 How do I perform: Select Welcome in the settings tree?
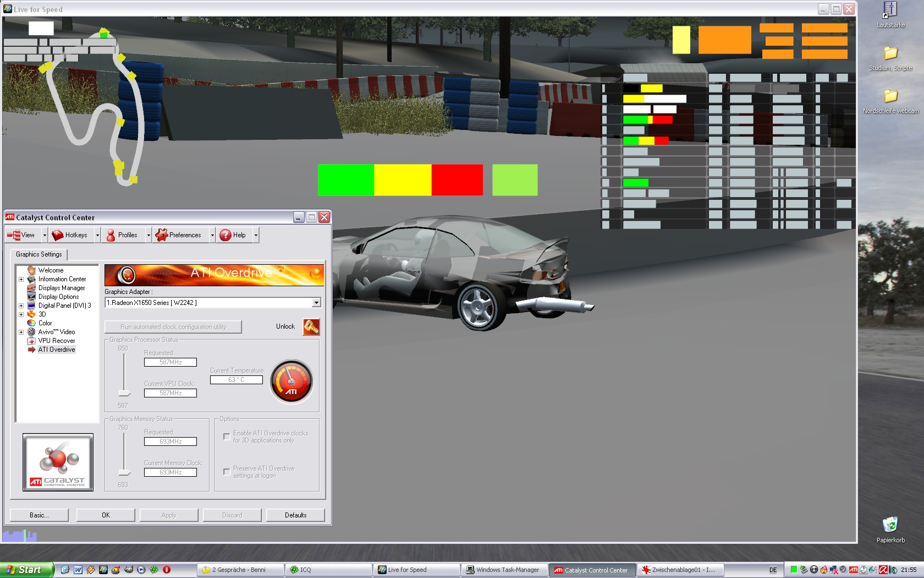pos(51,270)
